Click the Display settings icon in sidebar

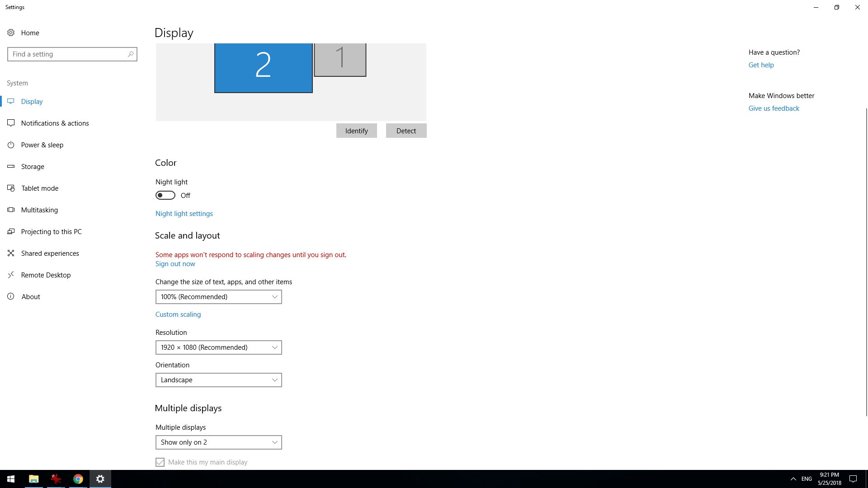[11, 101]
